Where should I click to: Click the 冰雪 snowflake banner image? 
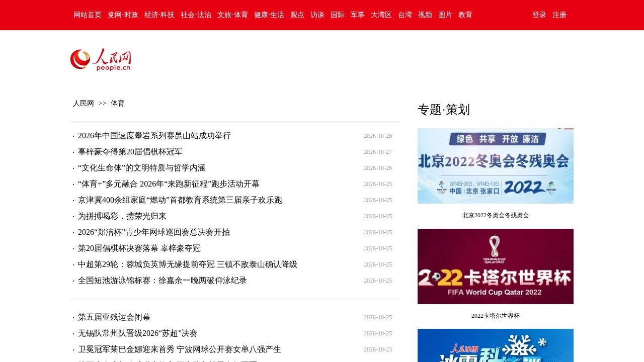tap(496, 346)
